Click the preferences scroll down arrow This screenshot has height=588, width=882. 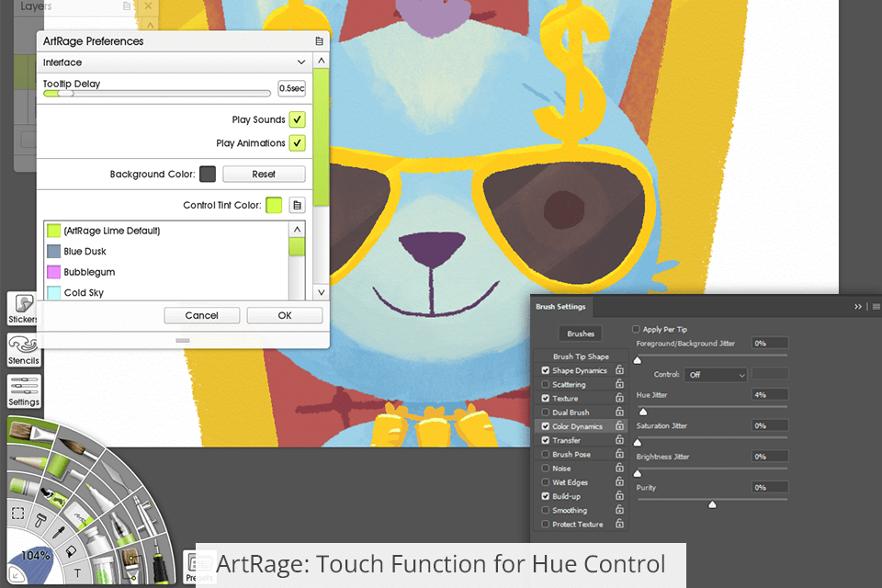322,292
